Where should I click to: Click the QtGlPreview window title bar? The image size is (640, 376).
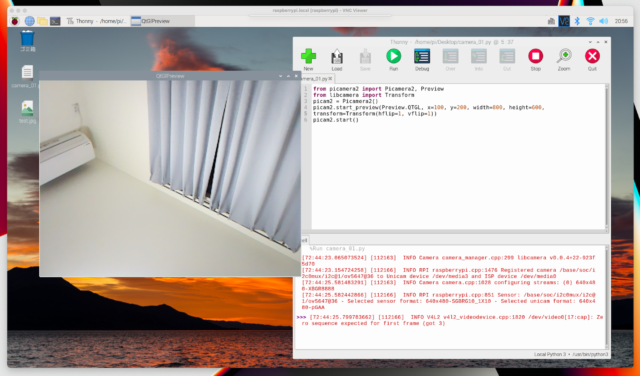tap(170, 76)
